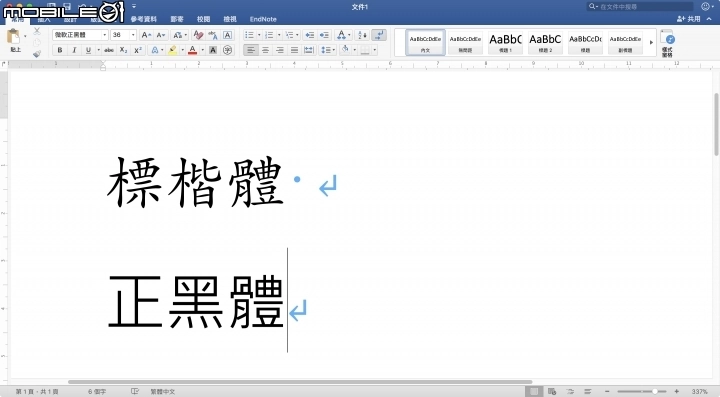Click the Subscript X2 button

(123, 50)
